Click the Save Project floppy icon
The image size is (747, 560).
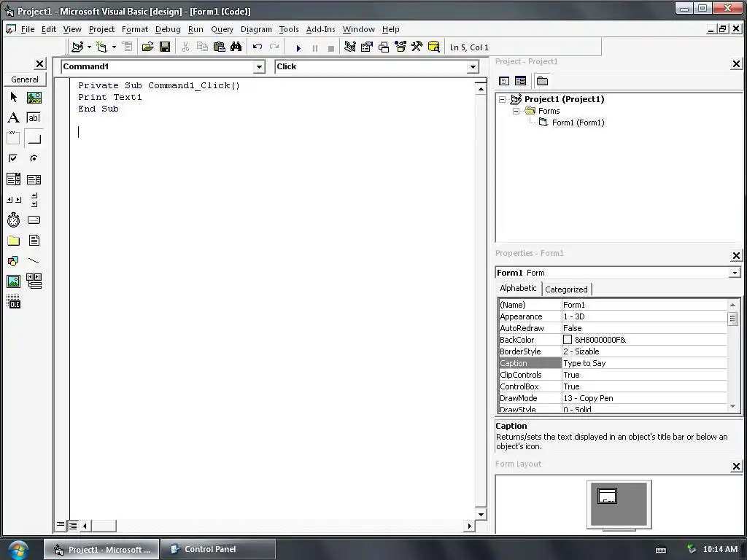coord(165,47)
